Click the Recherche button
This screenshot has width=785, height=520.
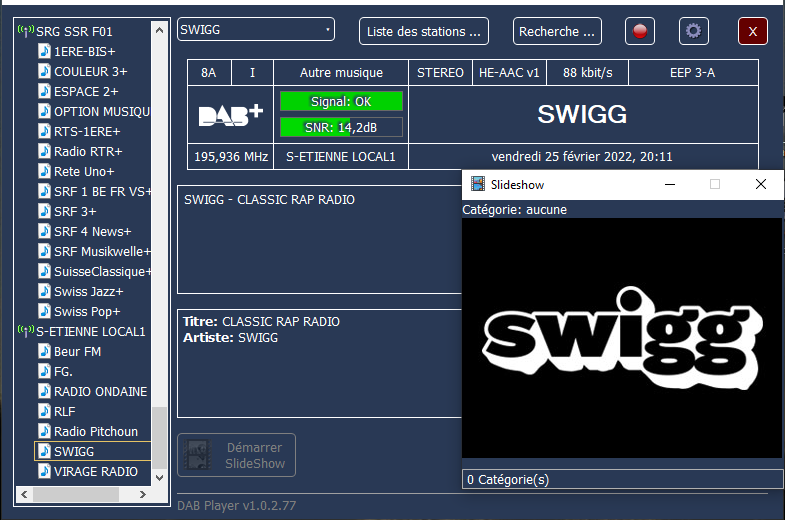pyautogui.click(x=557, y=31)
